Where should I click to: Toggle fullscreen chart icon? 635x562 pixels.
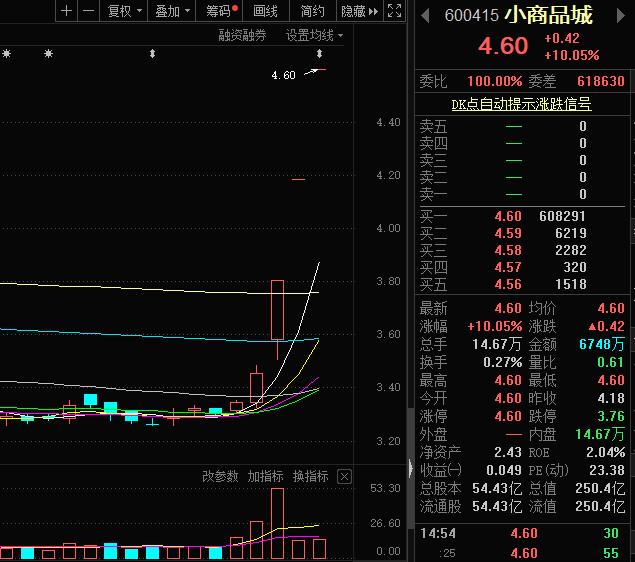coord(394,11)
